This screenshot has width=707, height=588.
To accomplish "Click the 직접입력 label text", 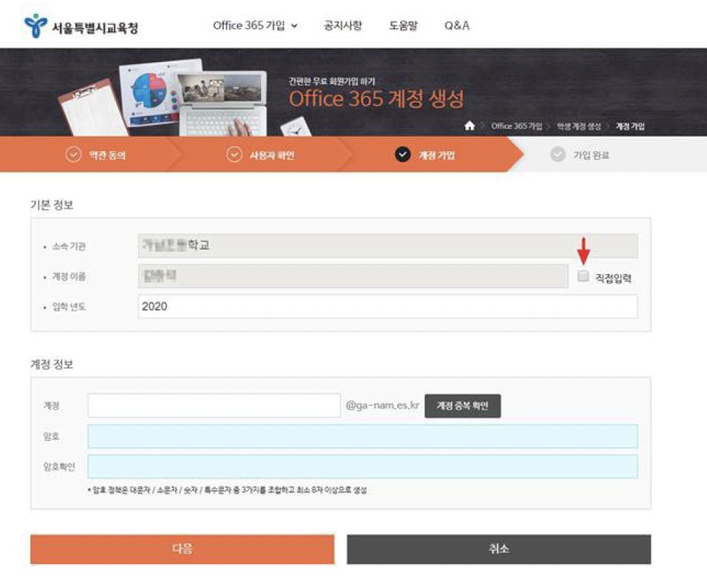I will [613, 278].
